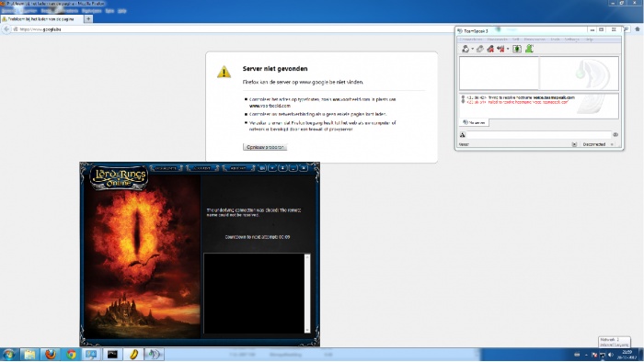Click the LOTRO launcher news panel scrollbar
644x362 pixels.
[x=307, y=293]
